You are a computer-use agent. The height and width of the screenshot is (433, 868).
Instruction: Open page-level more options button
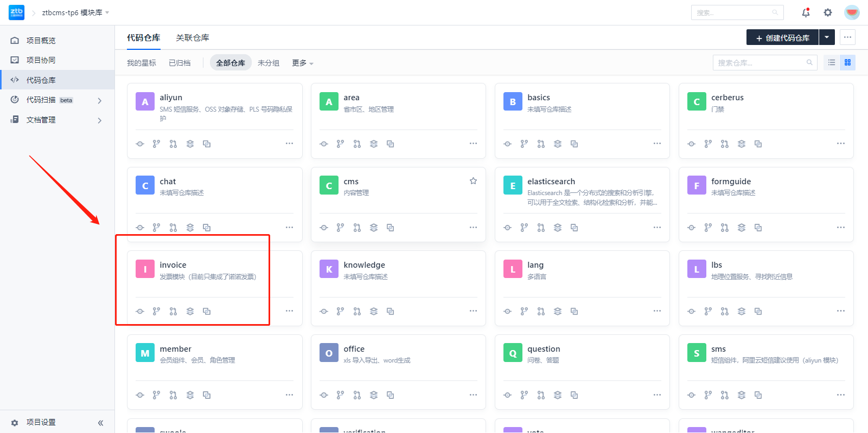(x=848, y=37)
